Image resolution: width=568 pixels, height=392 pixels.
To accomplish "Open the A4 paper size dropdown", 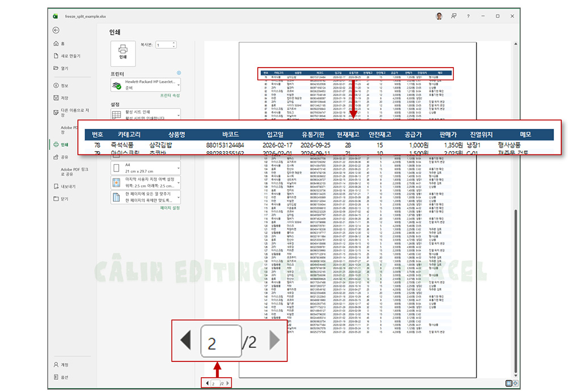I will [145, 168].
